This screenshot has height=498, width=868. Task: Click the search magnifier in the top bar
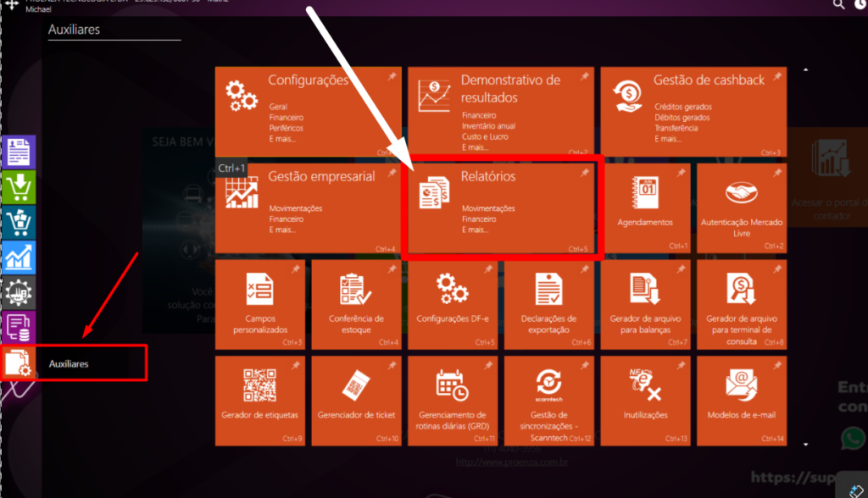(x=838, y=5)
